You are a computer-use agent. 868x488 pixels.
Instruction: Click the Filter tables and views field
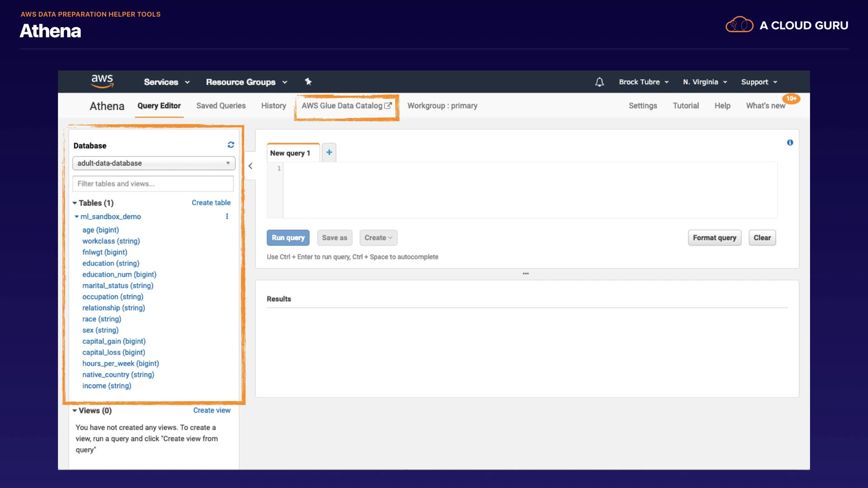(x=153, y=184)
